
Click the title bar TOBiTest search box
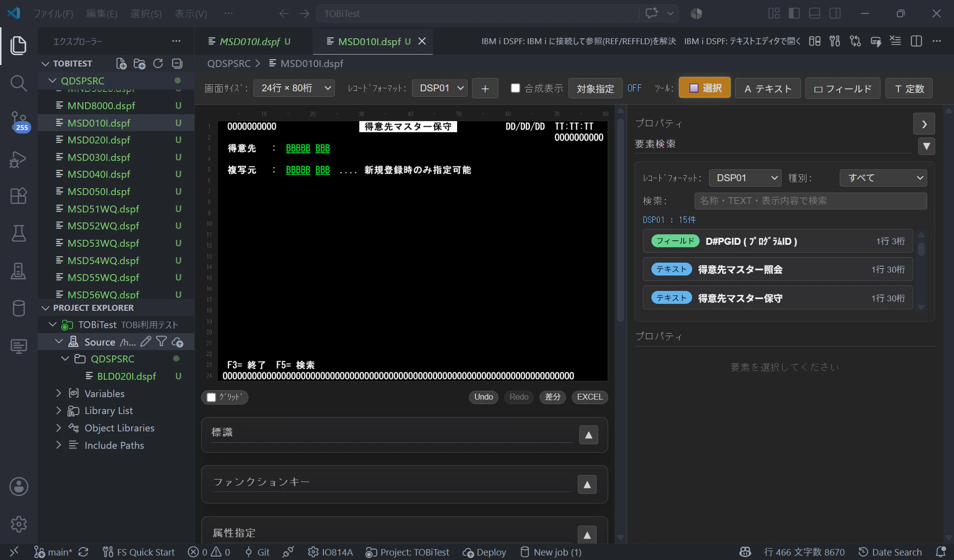coord(477,13)
